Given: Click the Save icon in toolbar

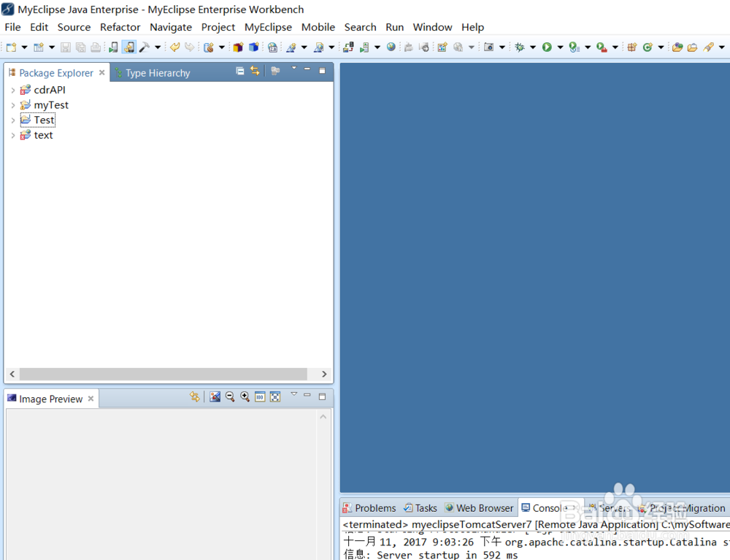Looking at the screenshot, I should click(x=66, y=47).
